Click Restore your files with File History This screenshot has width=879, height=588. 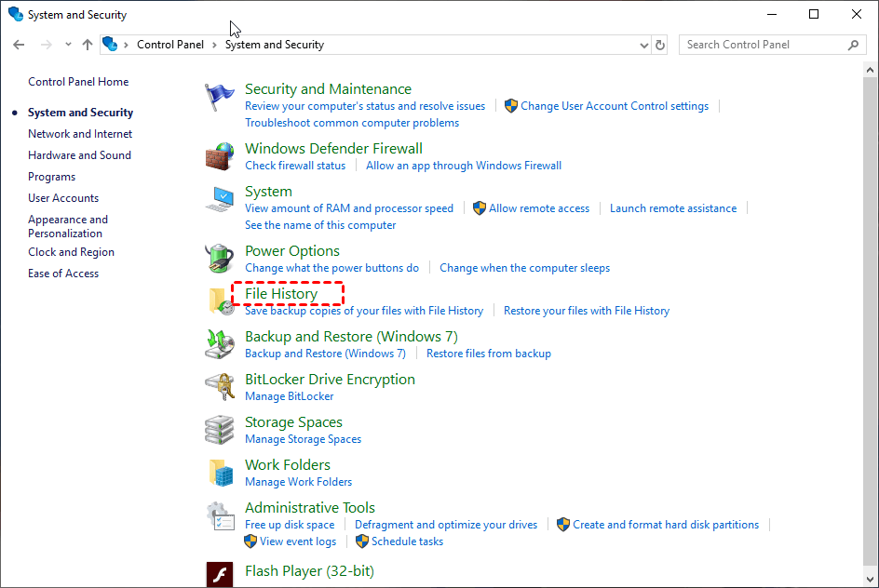(587, 311)
